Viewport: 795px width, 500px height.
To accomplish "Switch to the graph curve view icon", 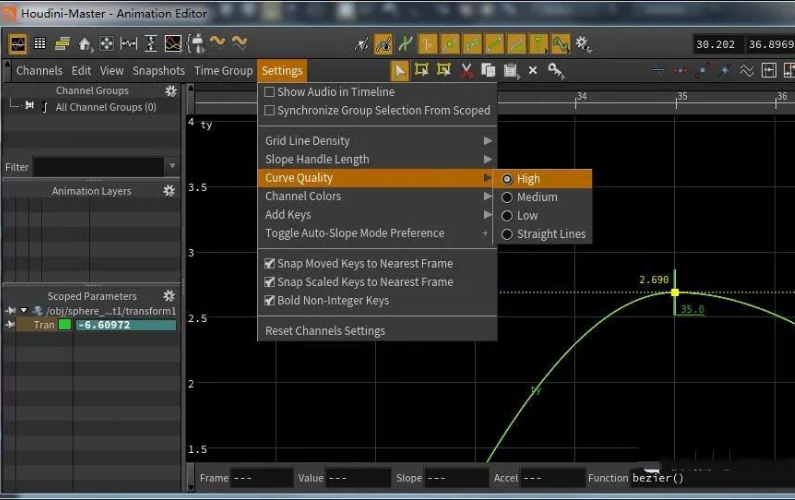I will pos(18,44).
